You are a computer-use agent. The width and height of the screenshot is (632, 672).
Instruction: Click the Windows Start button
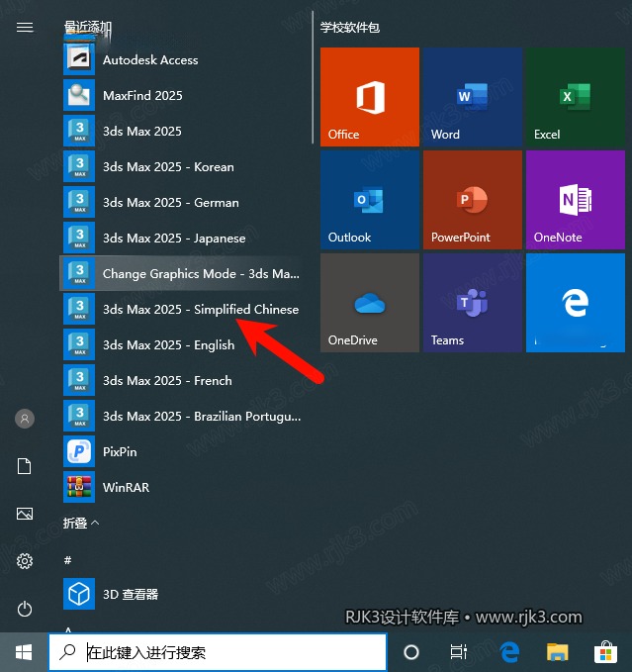pyautogui.click(x=24, y=652)
